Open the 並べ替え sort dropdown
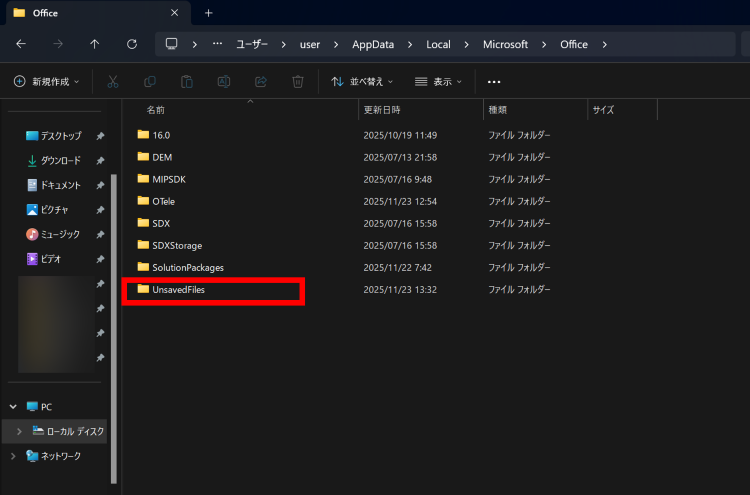 click(x=362, y=82)
